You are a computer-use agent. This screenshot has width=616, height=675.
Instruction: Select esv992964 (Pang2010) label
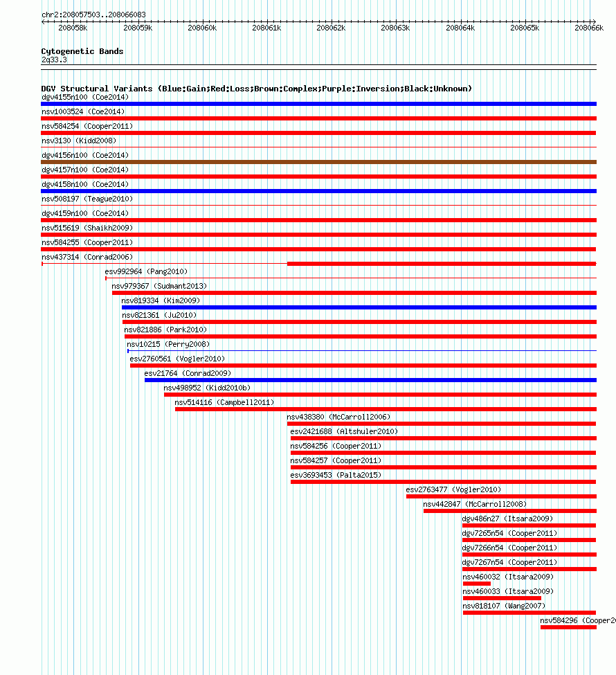(x=146, y=271)
